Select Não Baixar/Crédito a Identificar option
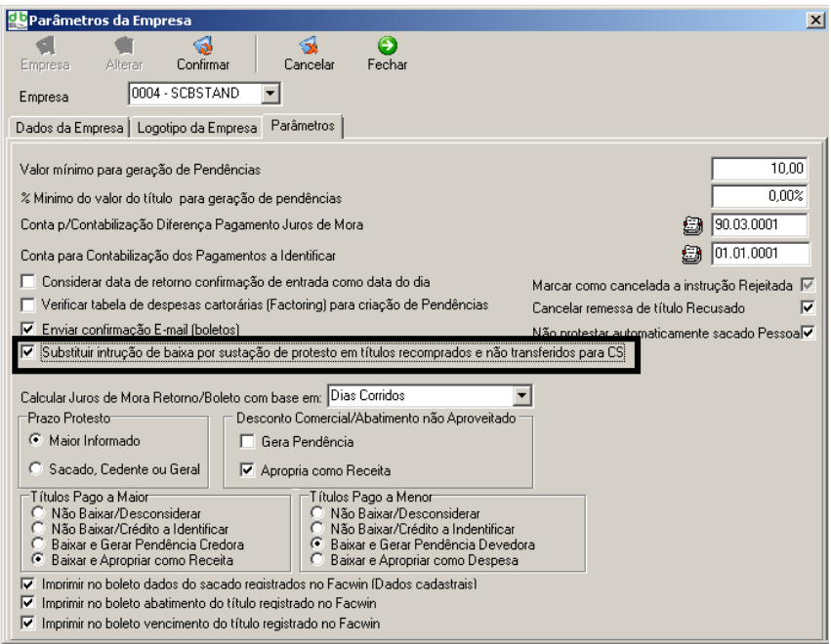Viewport: 831px width, 644px height. coord(38,528)
